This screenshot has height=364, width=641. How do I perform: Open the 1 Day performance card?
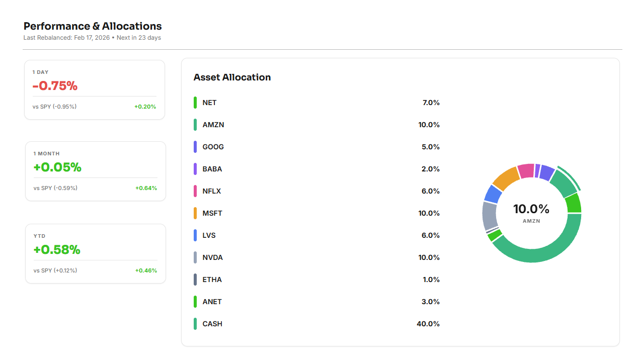95,90
